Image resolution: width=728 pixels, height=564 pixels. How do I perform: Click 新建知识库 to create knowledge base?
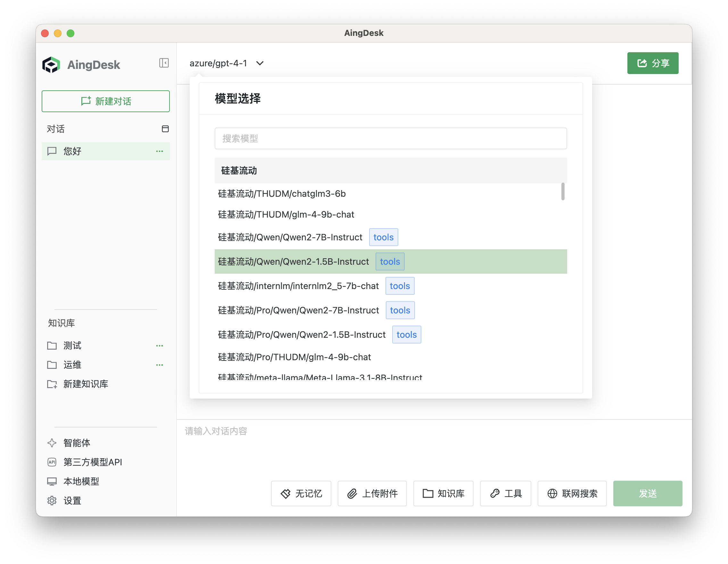pyautogui.click(x=86, y=384)
